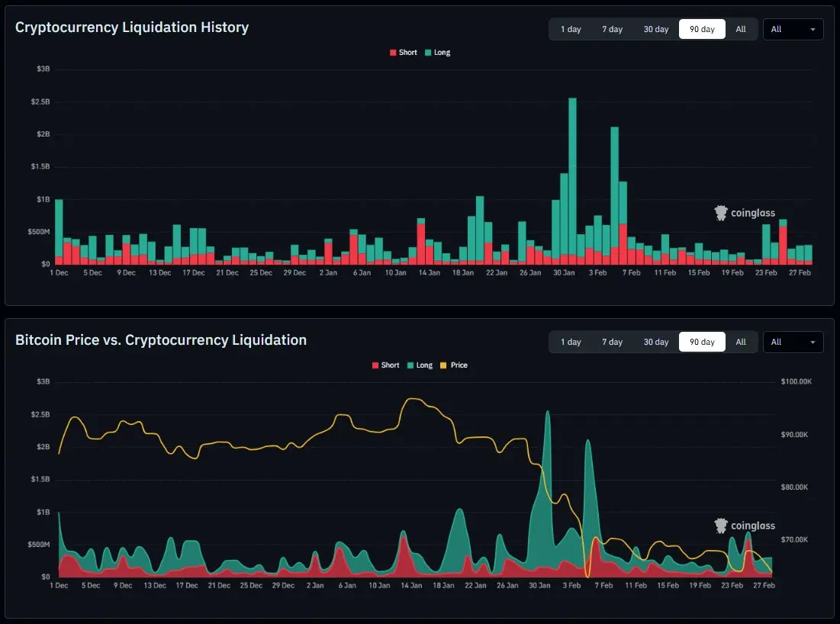Switch Liquidation History to 30 day view
The height and width of the screenshot is (624, 840).
[x=655, y=30]
